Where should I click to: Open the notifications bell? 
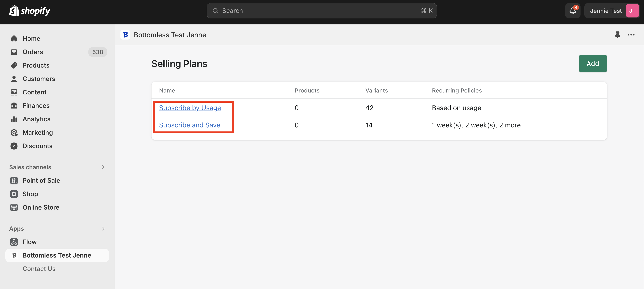coord(572,11)
